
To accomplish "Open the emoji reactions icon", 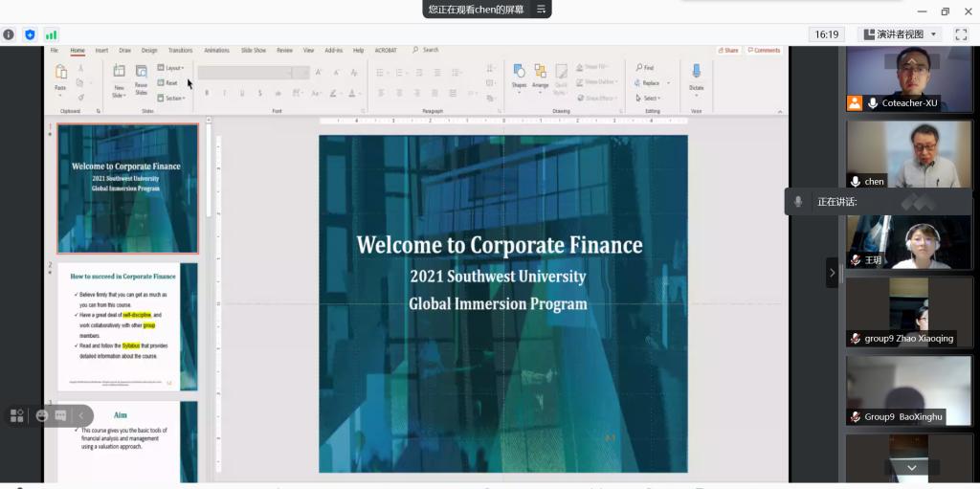I will [x=42, y=415].
